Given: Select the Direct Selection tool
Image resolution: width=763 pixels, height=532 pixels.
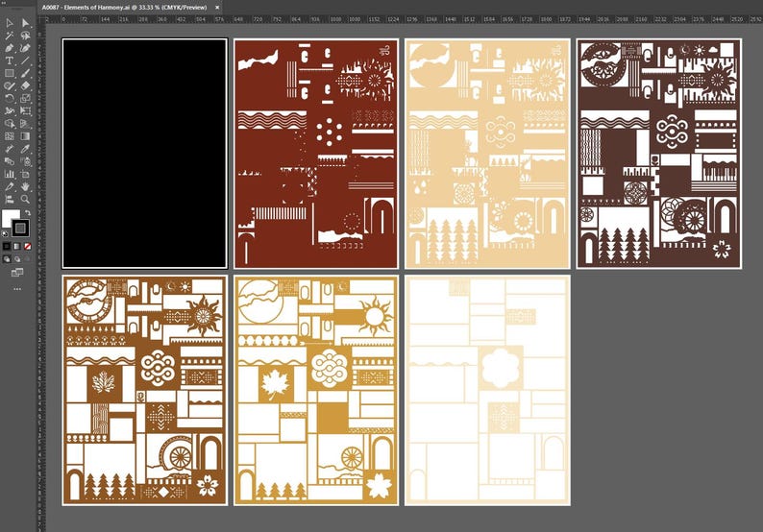Looking at the screenshot, I should tap(25, 23).
